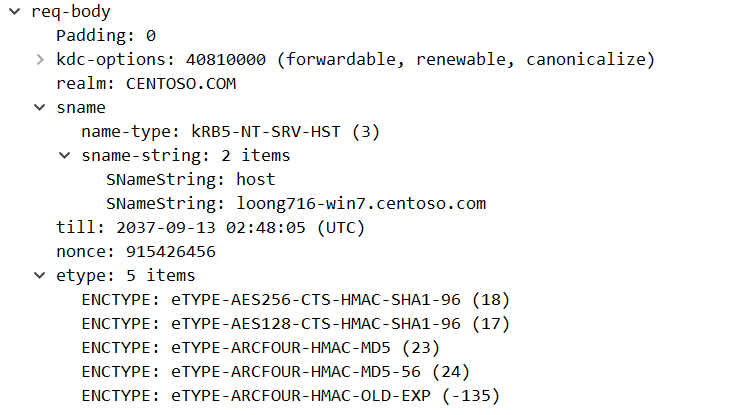Select the ARCFOUR-HMAC-OLD-EXP enctype row
The image size is (746, 415).
click(290, 396)
